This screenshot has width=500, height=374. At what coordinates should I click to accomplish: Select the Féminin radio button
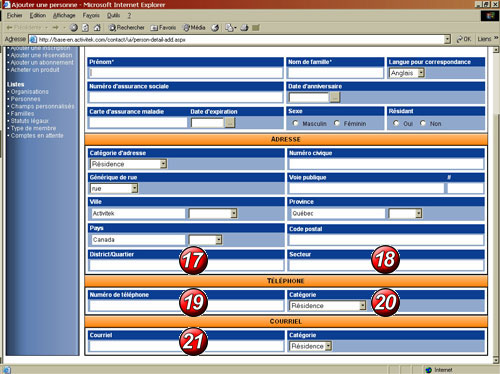click(x=337, y=123)
